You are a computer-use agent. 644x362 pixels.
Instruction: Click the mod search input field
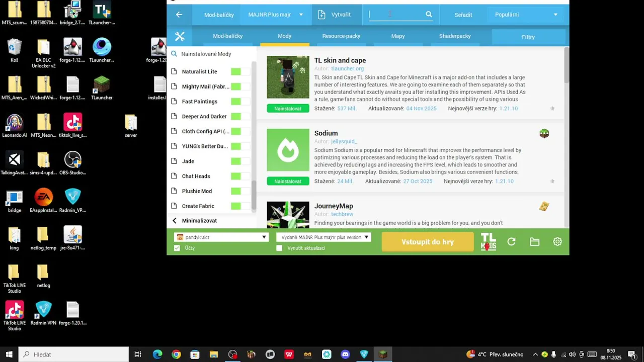click(x=396, y=15)
